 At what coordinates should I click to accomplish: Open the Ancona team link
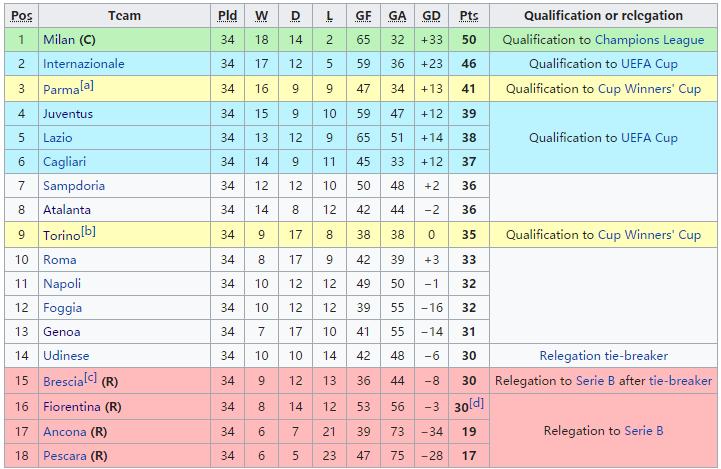pos(65,432)
